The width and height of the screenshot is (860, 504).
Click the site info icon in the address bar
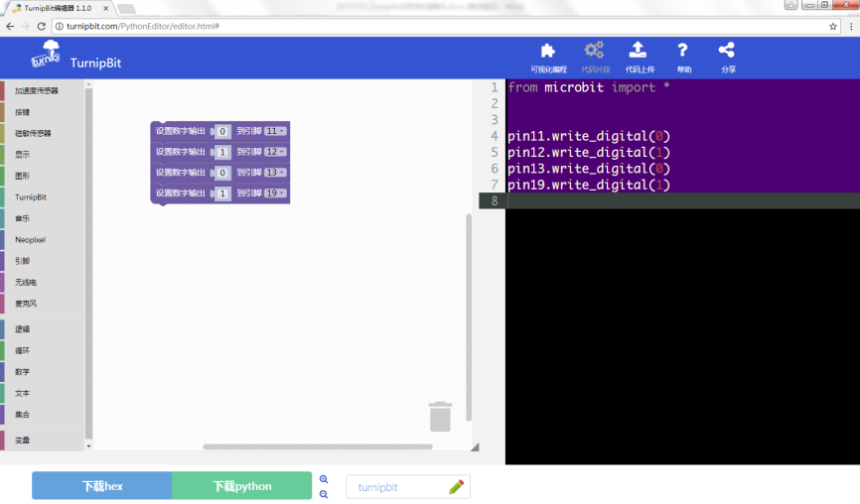[60, 27]
